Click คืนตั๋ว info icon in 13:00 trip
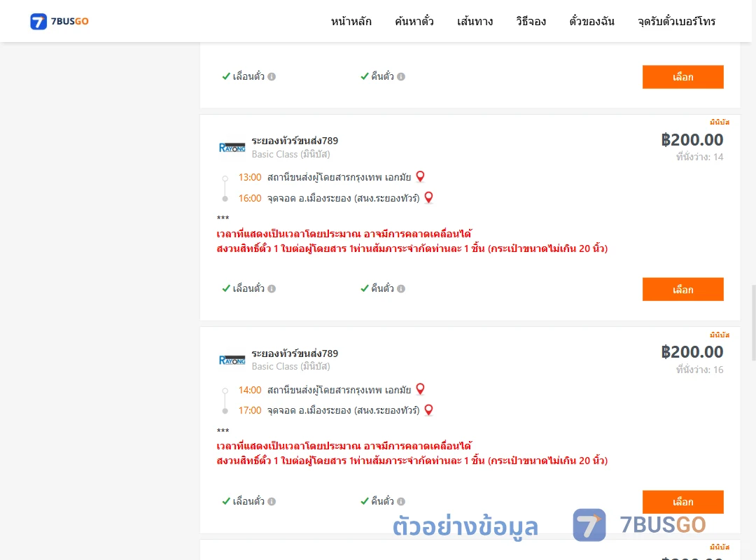Image resolution: width=756 pixels, height=560 pixels. tap(401, 289)
